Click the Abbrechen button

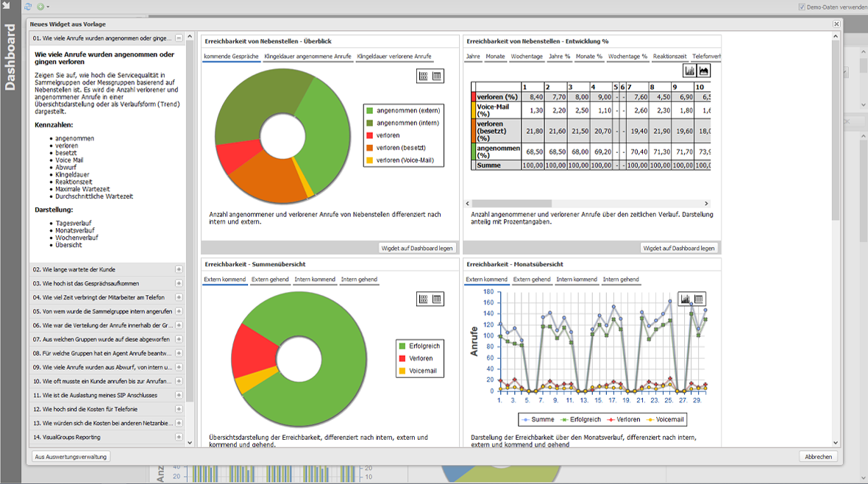[818, 457]
